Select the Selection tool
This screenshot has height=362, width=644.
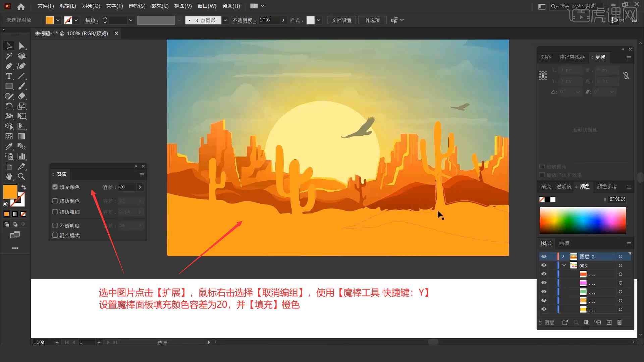(8, 46)
